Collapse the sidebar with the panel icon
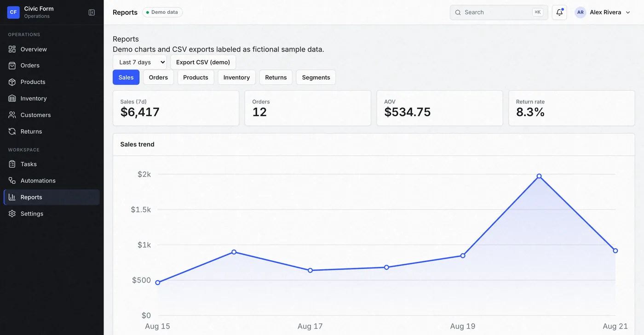This screenshot has height=335, width=644. [92, 12]
